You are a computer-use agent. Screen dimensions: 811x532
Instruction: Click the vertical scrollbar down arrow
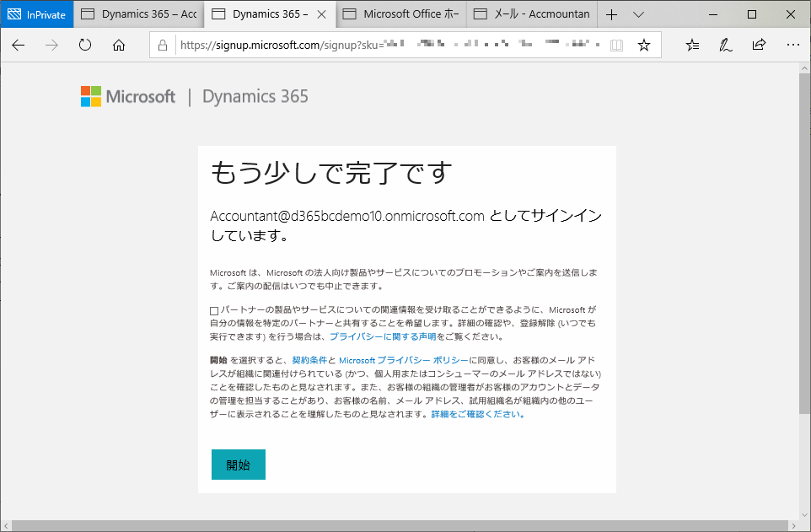coord(804,515)
